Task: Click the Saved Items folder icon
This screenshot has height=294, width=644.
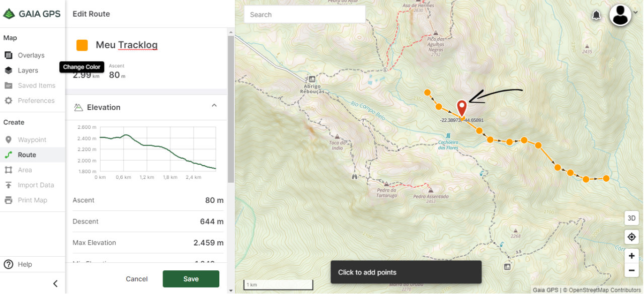Action: click(x=8, y=86)
